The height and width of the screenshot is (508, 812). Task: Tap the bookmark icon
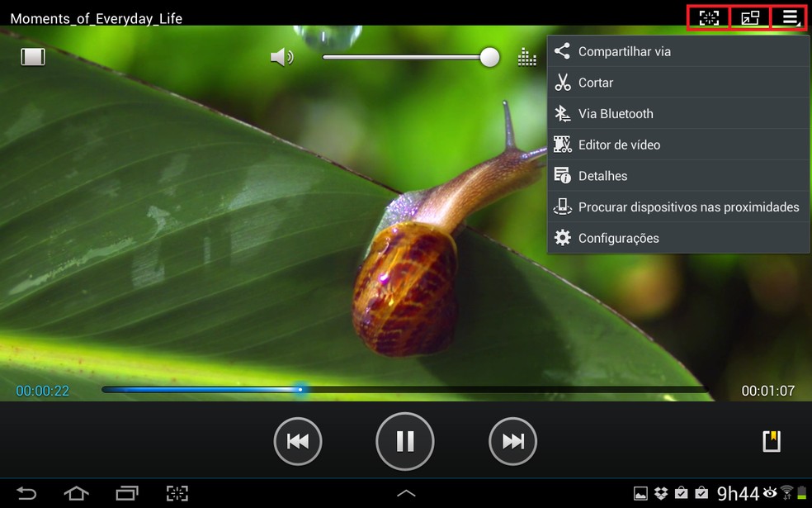(x=772, y=441)
